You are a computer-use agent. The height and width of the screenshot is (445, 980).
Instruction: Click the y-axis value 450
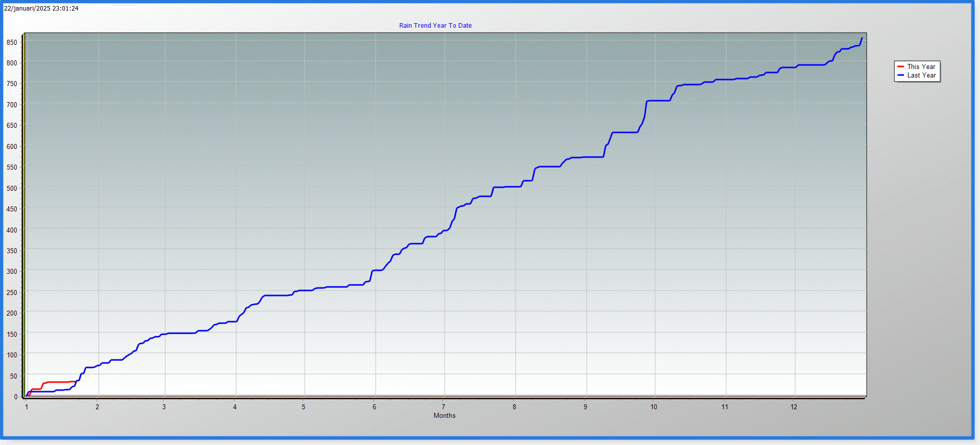coord(12,209)
